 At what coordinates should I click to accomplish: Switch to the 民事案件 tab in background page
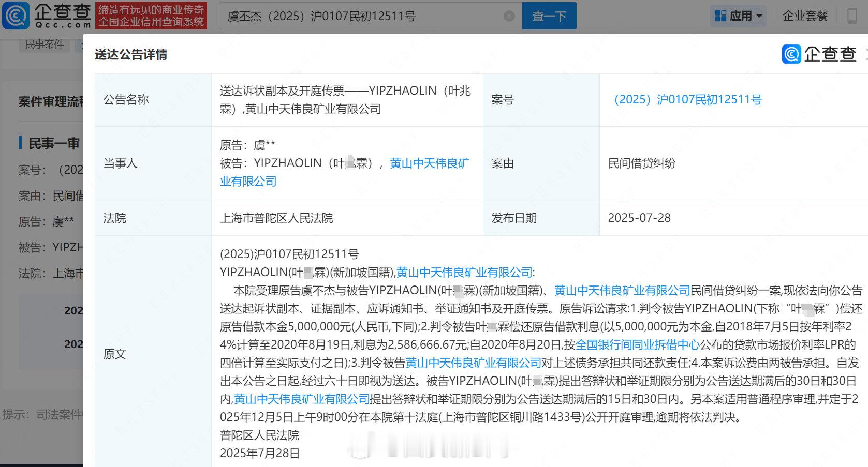(x=45, y=44)
